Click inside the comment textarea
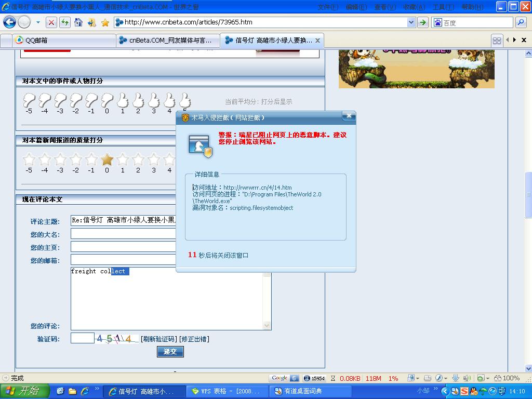 (167, 299)
